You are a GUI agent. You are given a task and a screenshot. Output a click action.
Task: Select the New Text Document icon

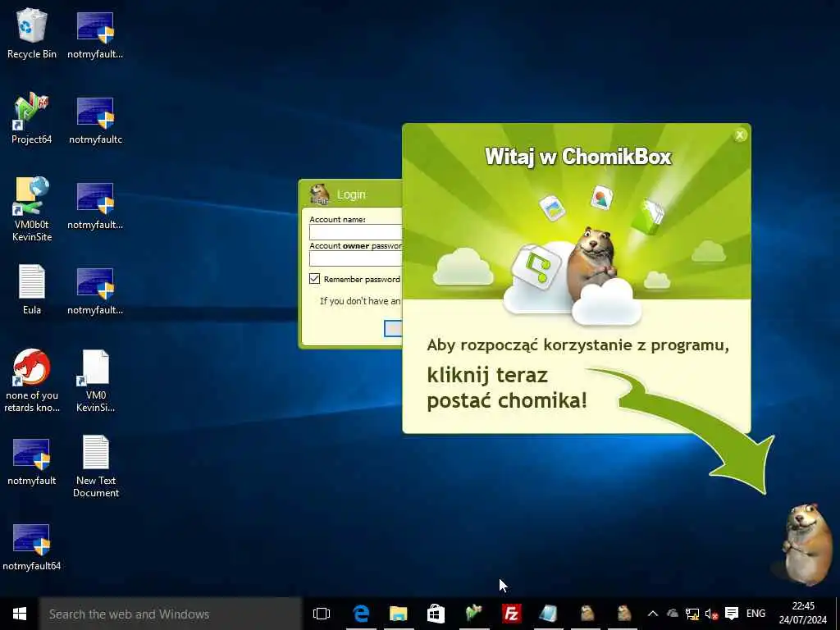[95, 466]
